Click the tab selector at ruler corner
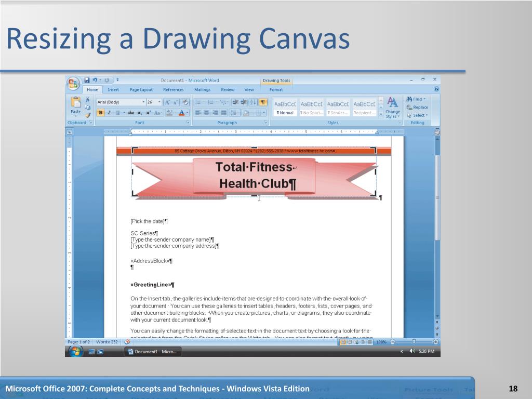Image resolution: width=532 pixels, height=399 pixels. point(69,132)
